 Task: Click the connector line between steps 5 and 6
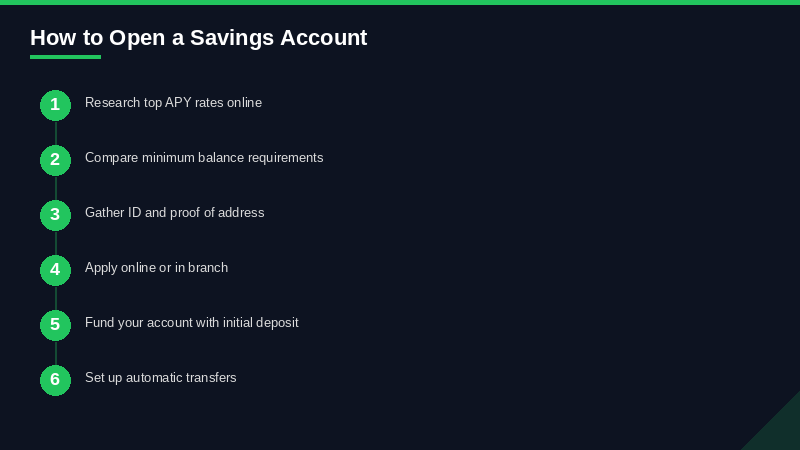(x=56, y=352)
